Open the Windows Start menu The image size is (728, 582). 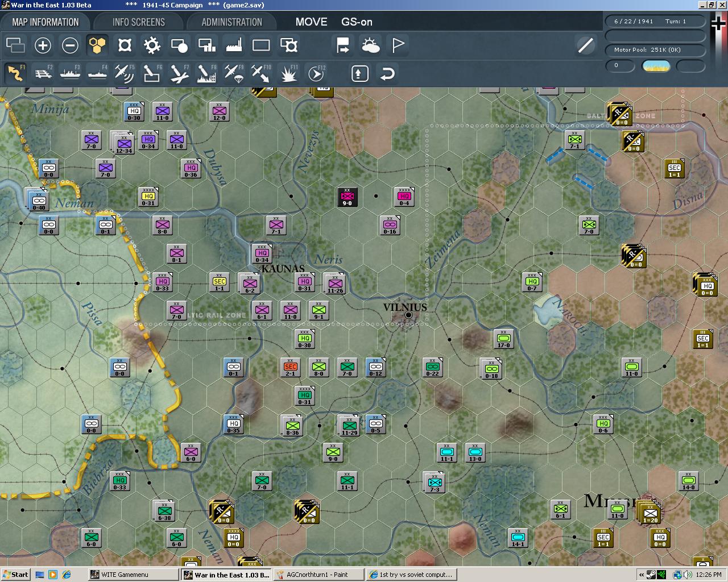[15, 575]
